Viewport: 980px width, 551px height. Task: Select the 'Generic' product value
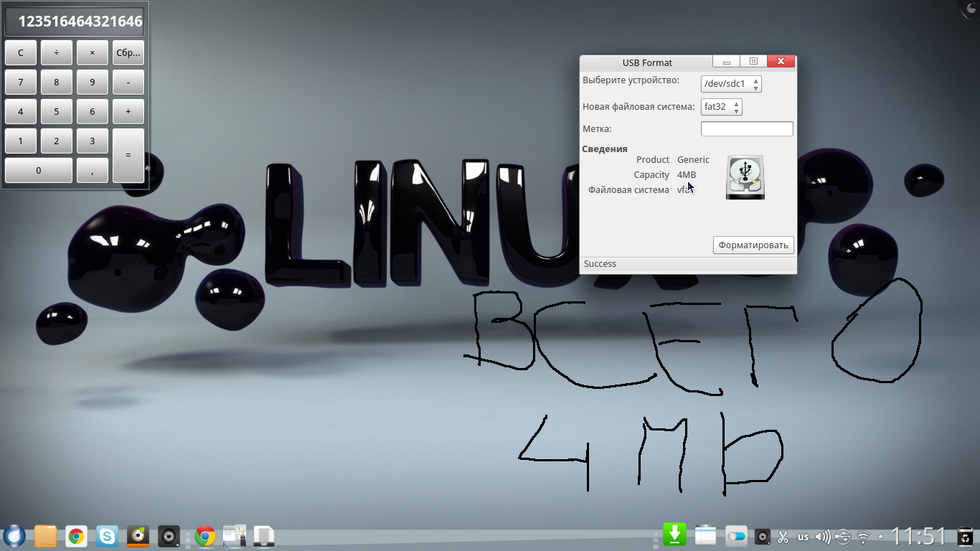(x=693, y=160)
